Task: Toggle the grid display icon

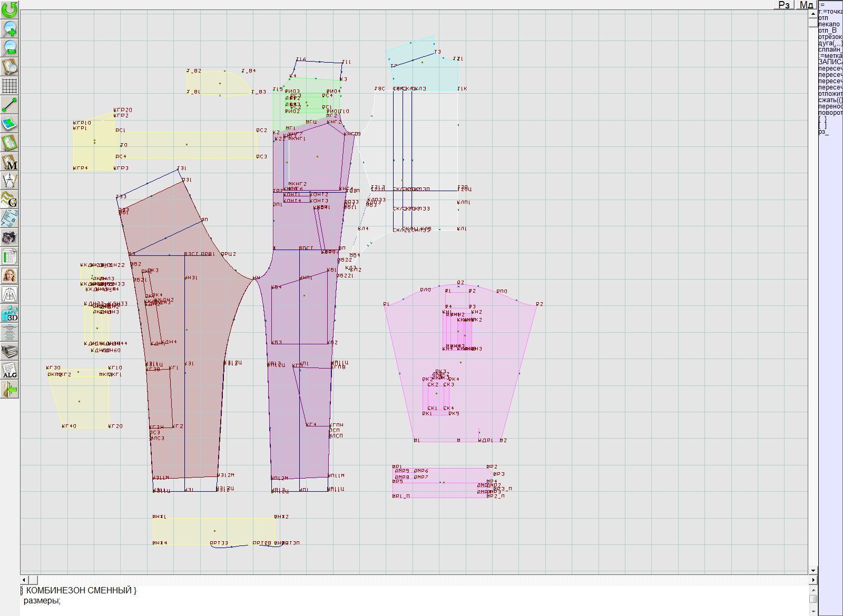Action: [9, 85]
